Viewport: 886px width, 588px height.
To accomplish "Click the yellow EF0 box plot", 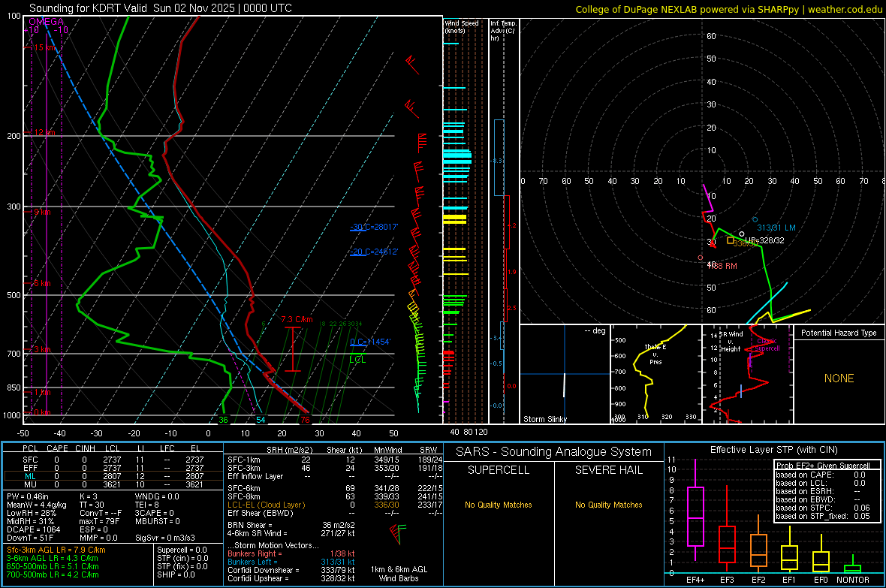I will tap(821, 554).
